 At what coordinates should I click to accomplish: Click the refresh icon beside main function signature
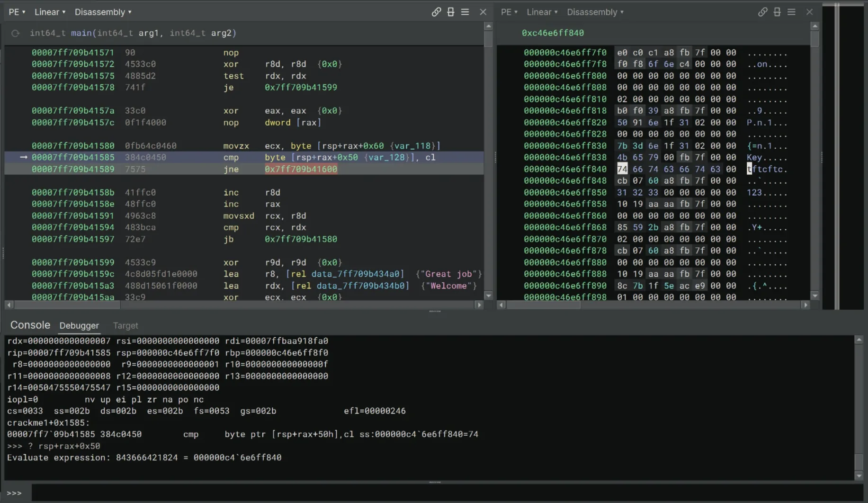(15, 33)
